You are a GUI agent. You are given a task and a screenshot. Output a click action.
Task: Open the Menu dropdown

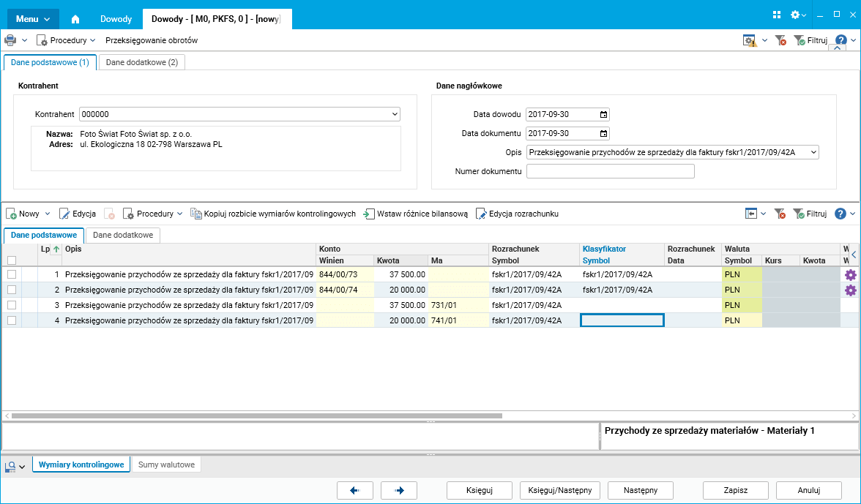[x=33, y=19]
